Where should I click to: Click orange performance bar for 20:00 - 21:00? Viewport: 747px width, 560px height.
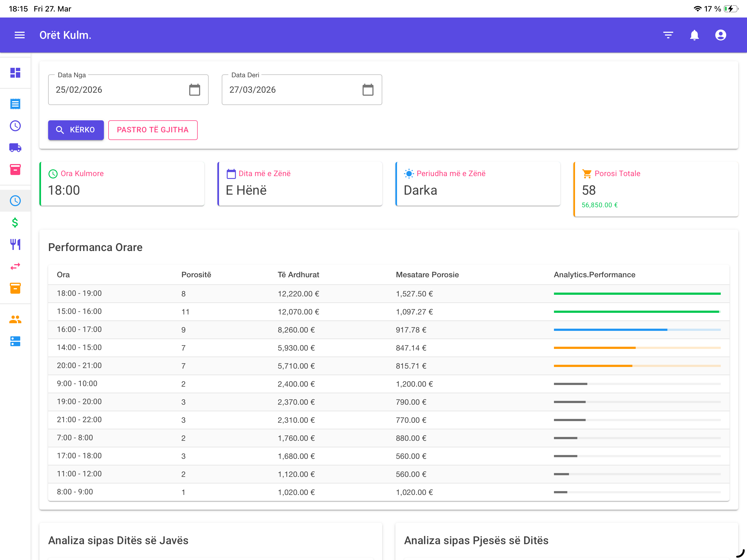point(637,366)
